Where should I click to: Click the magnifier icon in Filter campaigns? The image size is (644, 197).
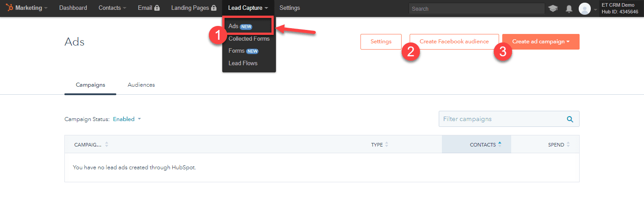(x=570, y=119)
